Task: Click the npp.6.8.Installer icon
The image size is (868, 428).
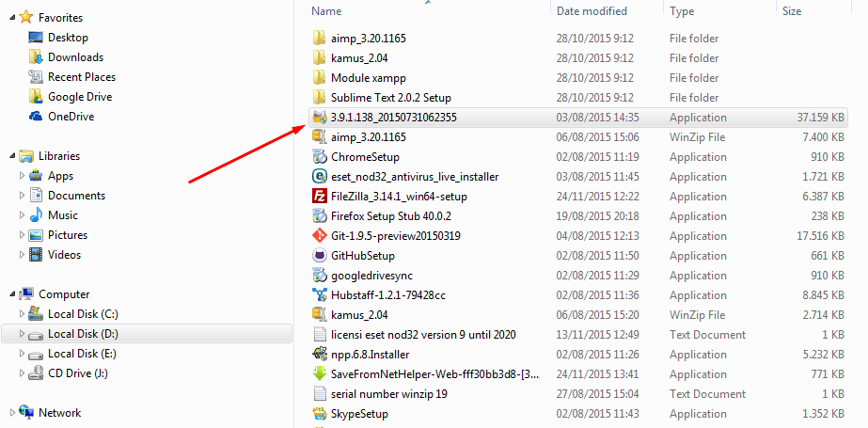Action: coord(319,355)
